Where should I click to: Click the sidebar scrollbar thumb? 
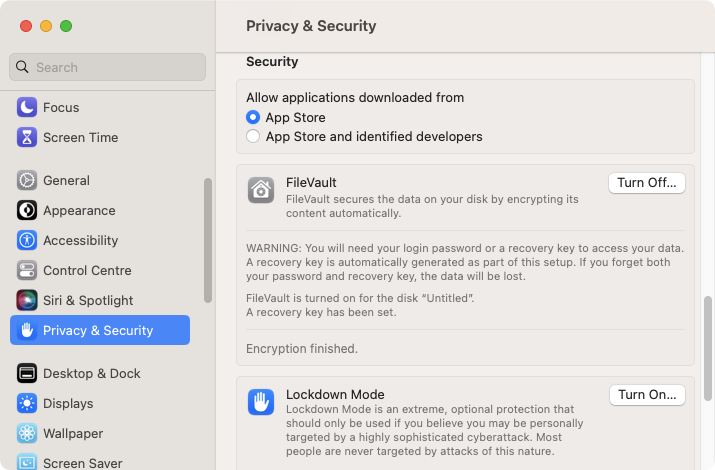[208, 240]
